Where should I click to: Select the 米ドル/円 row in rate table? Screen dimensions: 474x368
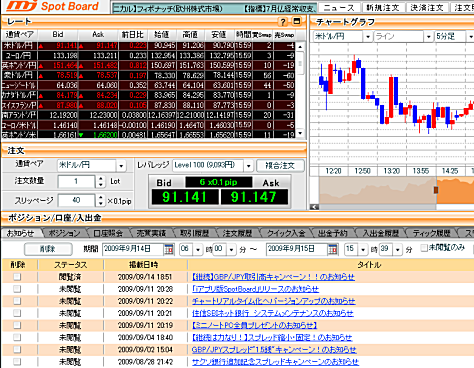click(149, 45)
